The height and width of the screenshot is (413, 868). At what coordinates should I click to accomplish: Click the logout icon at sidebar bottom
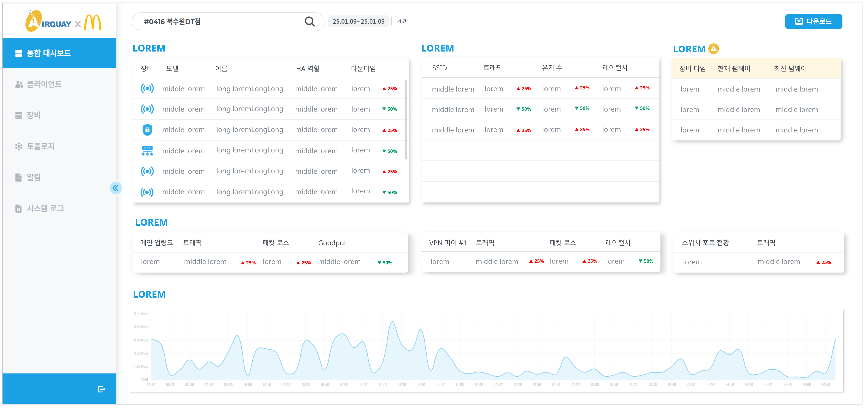tap(101, 389)
